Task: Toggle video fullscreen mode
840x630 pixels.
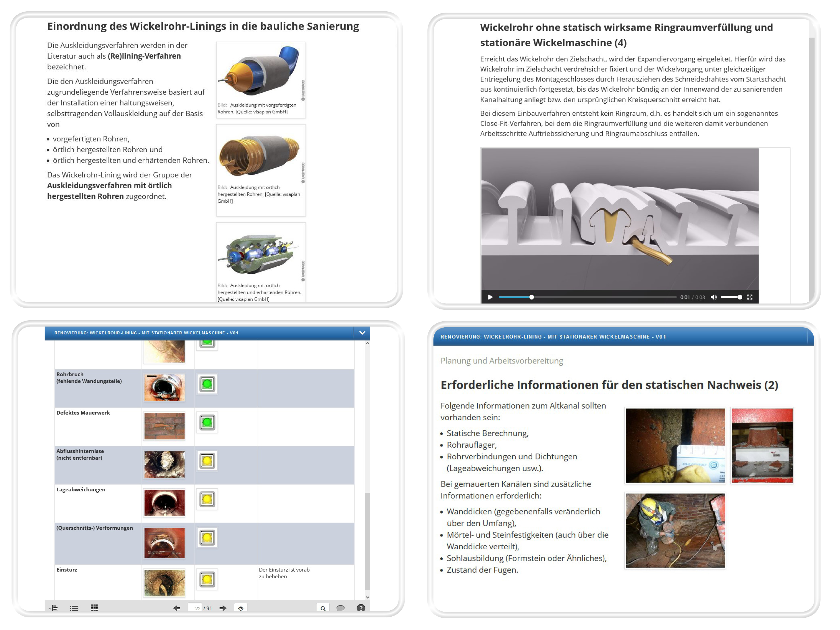Action: tap(750, 297)
